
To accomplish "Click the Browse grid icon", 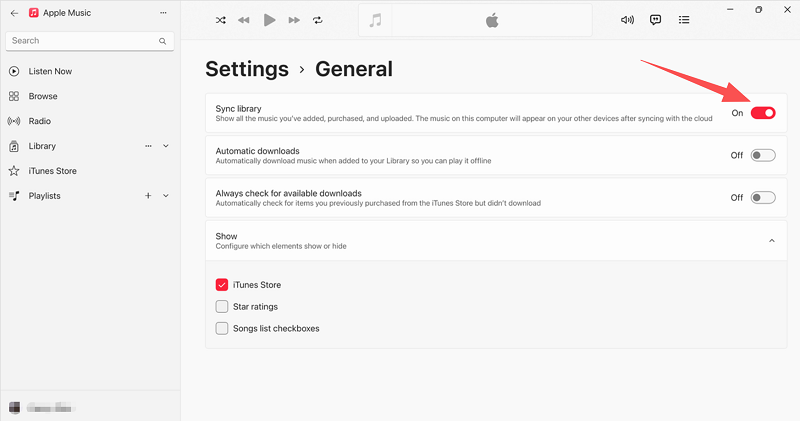I will (x=14, y=96).
